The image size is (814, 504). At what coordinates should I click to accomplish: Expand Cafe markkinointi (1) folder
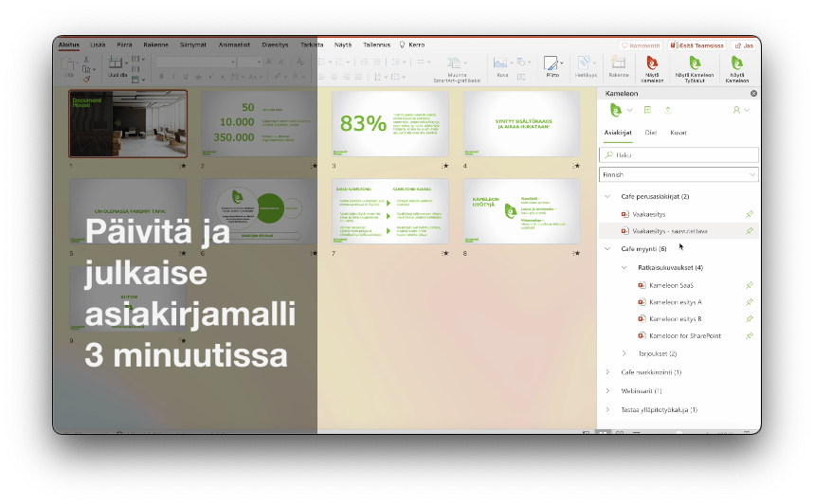(x=607, y=372)
